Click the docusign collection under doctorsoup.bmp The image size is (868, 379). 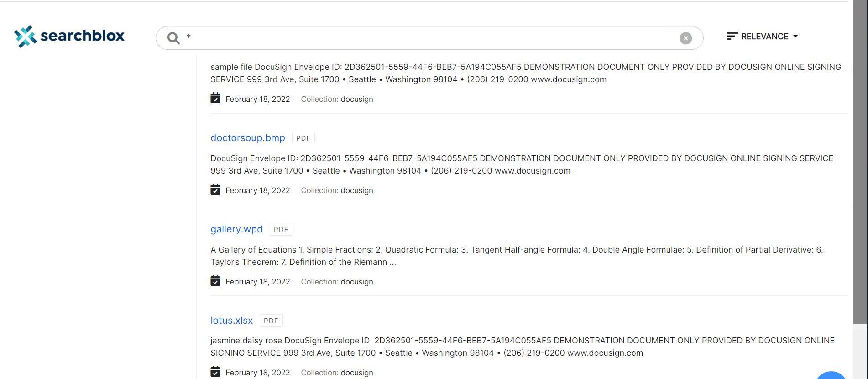click(357, 190)
